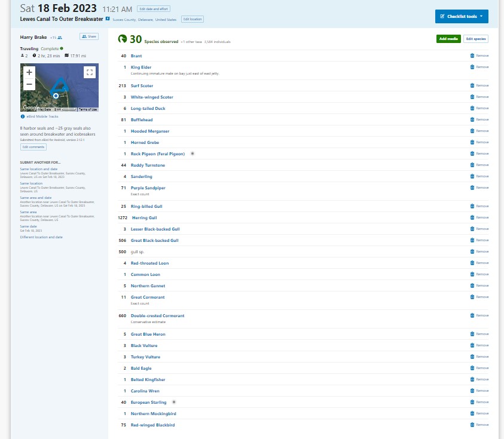The image size is (504, 439).
Task: Click the exotic species marker beside Rock Pigeon
Action: (192, 154)
